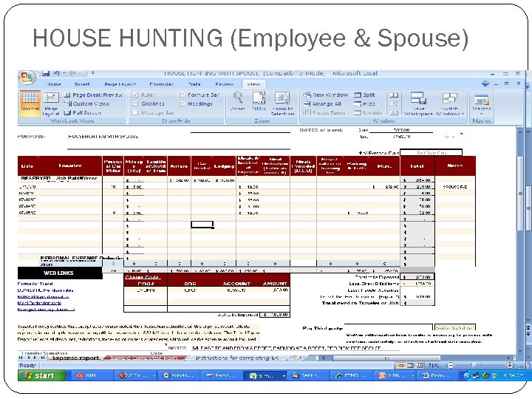Open a New Window

tap(325, 95)
